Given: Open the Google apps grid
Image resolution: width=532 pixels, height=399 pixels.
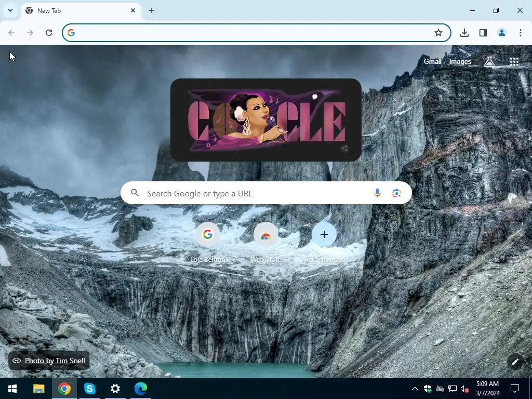Looking at the screenshot, I should tap(514, 61).
